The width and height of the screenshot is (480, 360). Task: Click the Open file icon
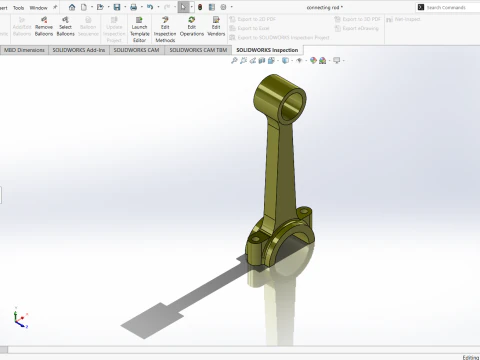click(100, 7)
